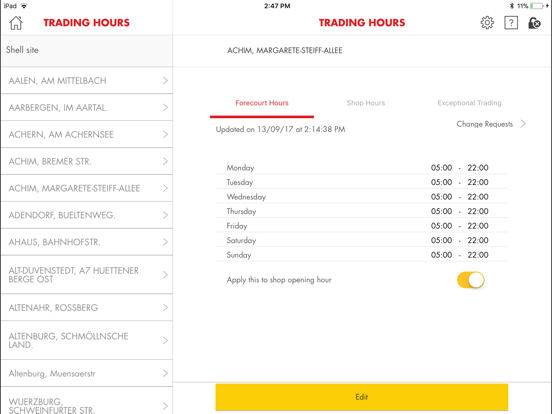Tap Saturday opening hours row
This screenshot has height=414, width=552.
(362, 240)
